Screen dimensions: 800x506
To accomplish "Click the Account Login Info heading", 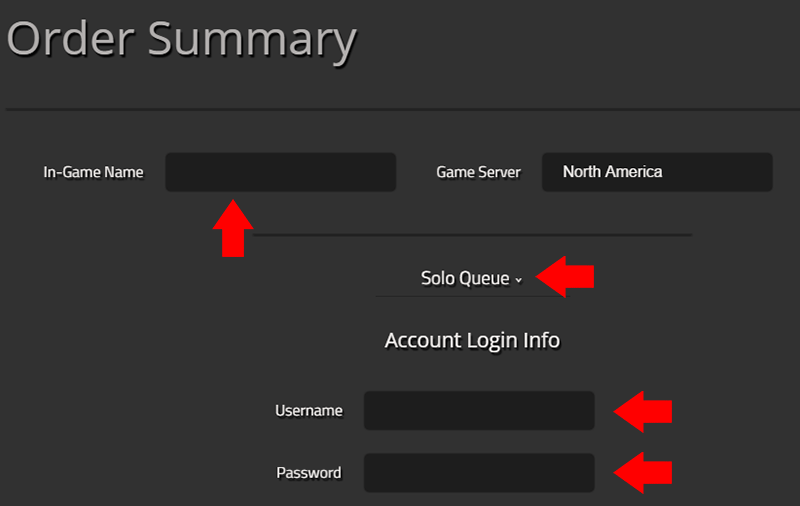I will point(472,341).
